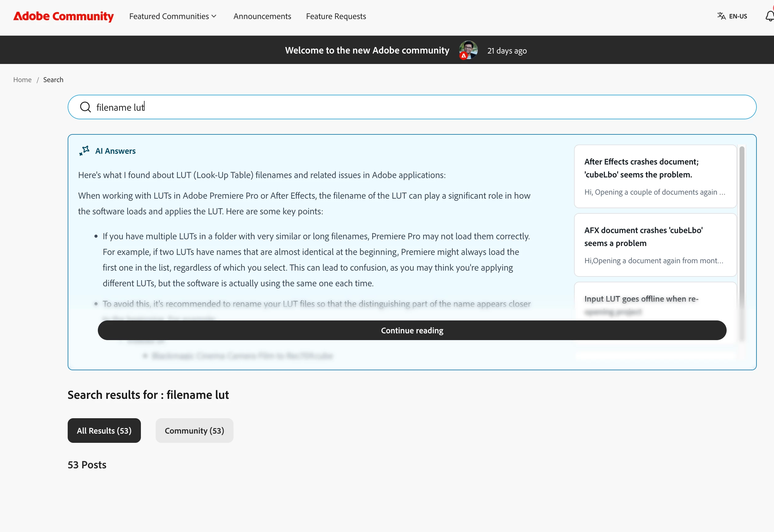Viewport: 774px width, 532px height.
Task: Click the search magnifier icon
Action: [x=86, y=107]
